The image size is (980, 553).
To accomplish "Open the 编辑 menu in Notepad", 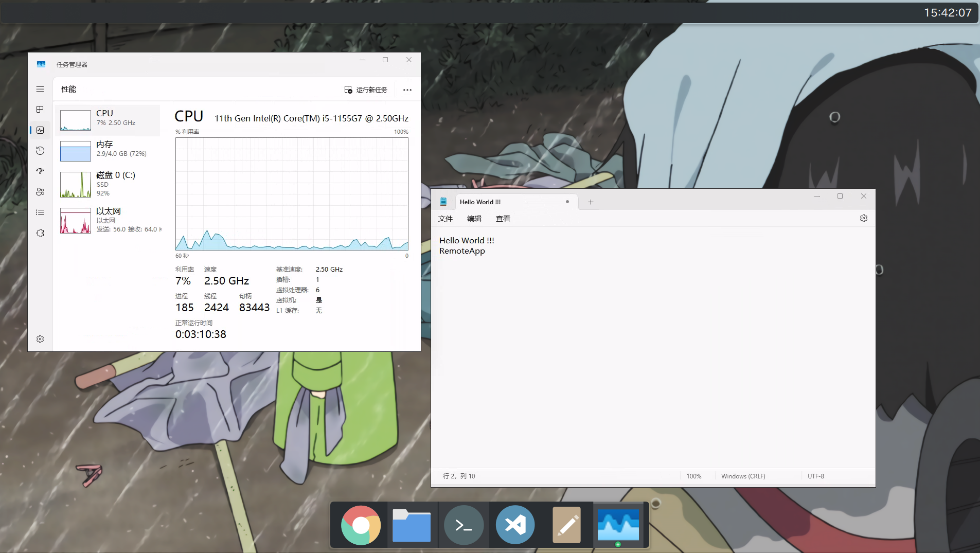I will (x=474, y=219).
